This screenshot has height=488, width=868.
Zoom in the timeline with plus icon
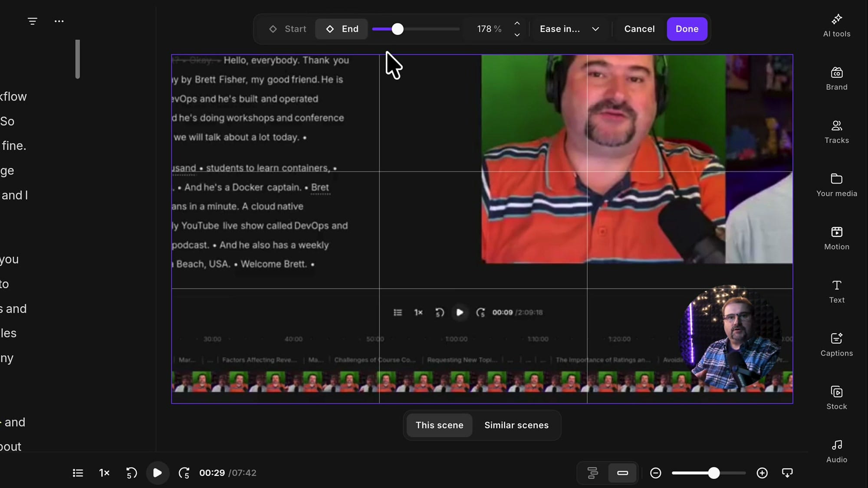coord(762,473)
